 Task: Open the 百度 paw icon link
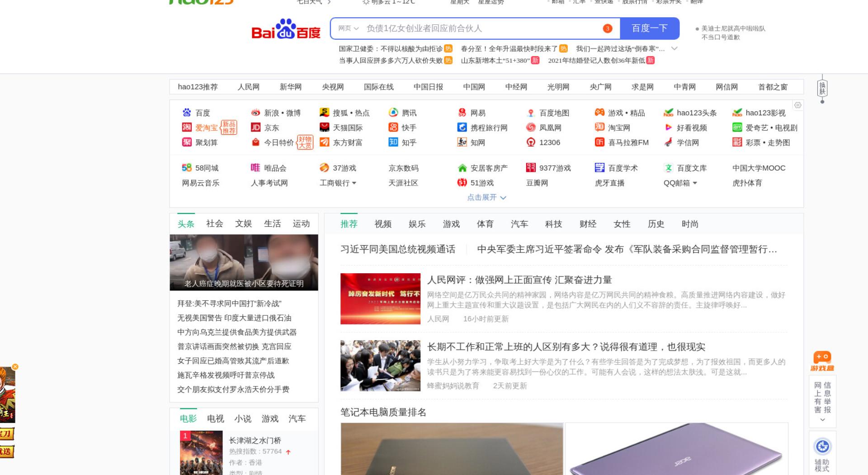click(187, 113)
